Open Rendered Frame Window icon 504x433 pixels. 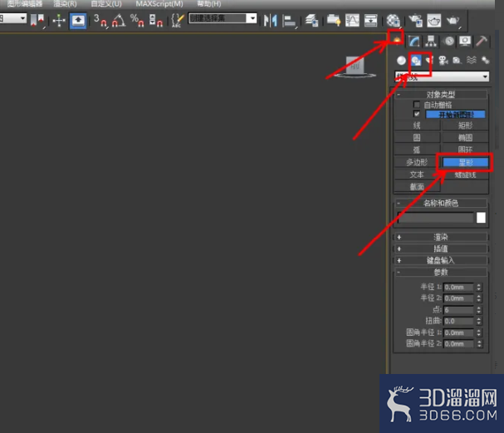pyautogui.click(x=433, y=21)
